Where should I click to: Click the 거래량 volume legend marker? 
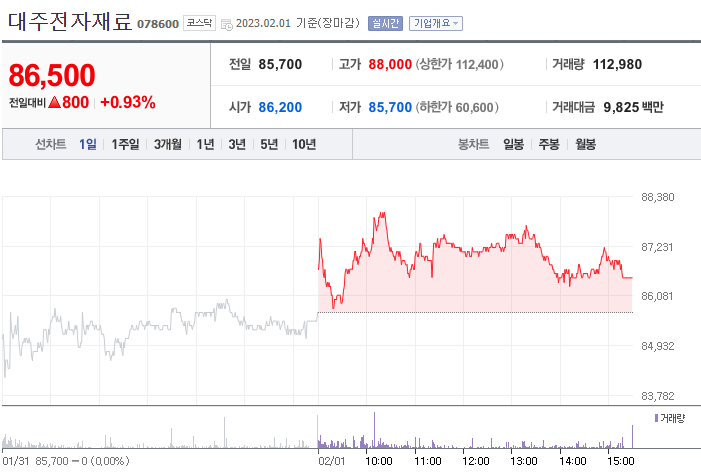(656, 418)
